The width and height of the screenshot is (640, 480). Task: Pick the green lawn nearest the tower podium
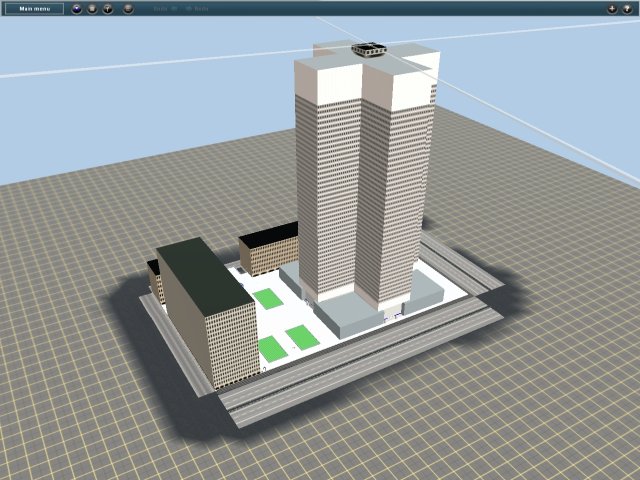tap(303, 337)
